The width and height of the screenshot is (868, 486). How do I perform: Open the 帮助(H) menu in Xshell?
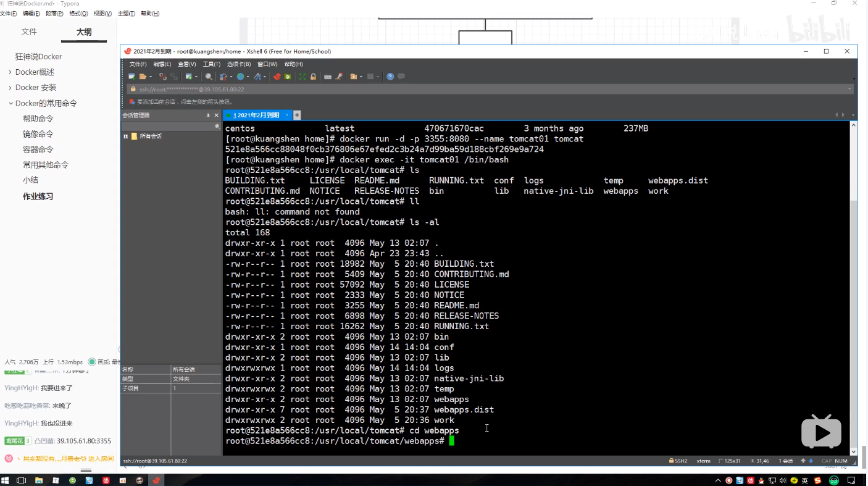[x=293, y=64]
